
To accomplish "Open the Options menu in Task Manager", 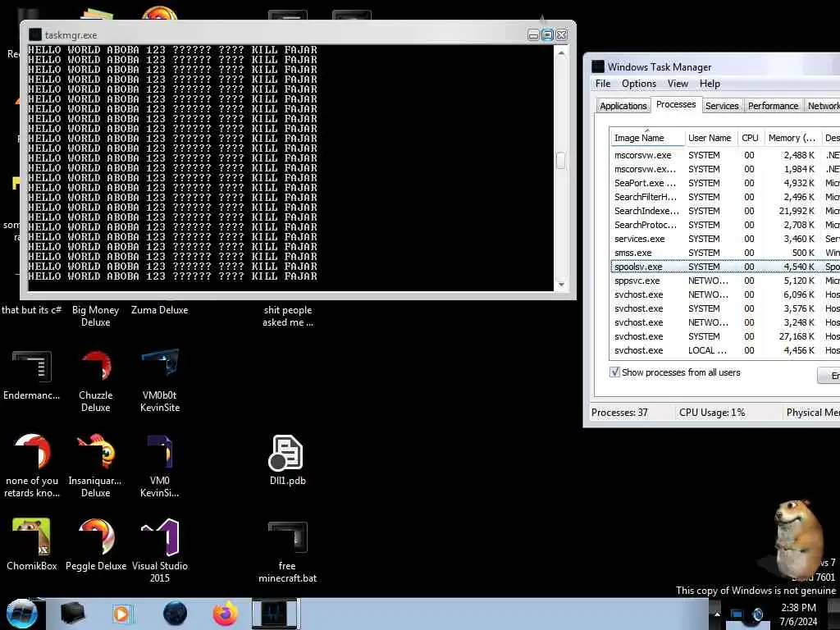I will pyautogui.click(x=638, y=84).
